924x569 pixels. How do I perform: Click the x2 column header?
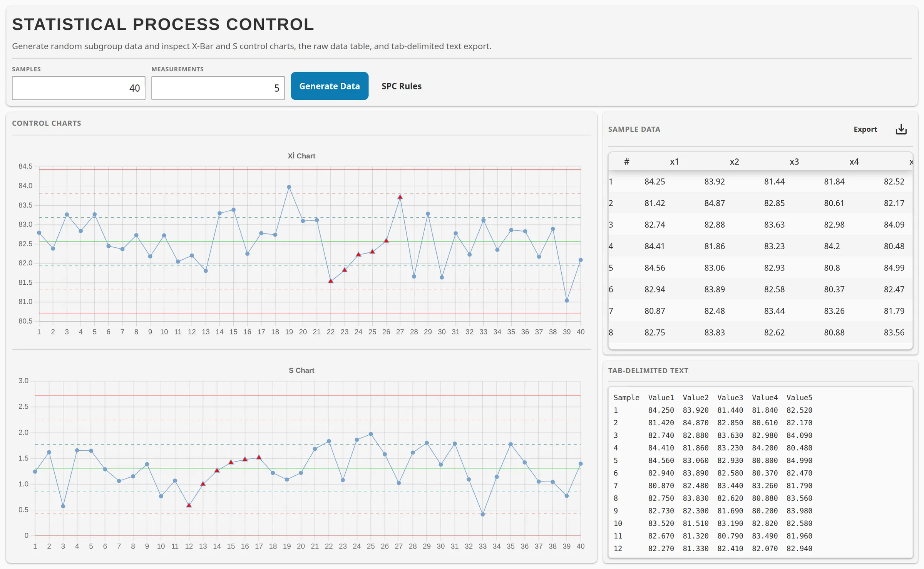coord(734,162)
